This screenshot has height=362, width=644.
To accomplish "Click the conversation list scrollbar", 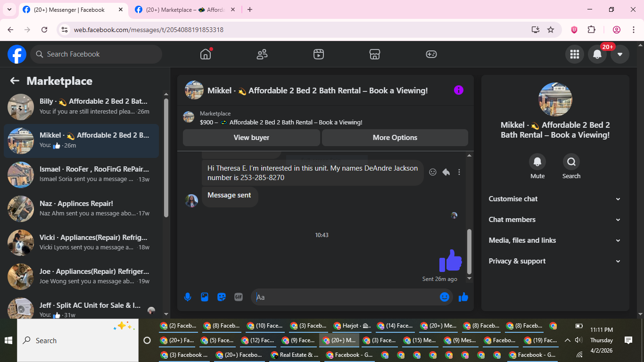I will [x=166, y=158].
